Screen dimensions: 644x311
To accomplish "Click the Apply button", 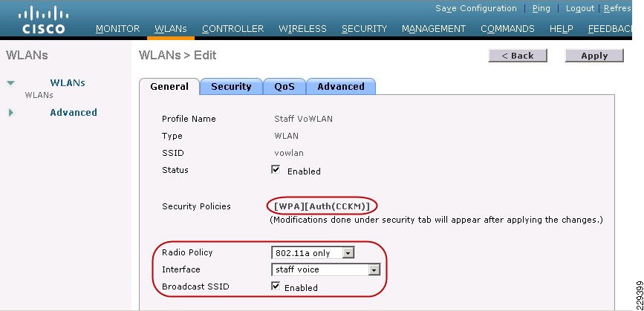I will pos(594,56).
